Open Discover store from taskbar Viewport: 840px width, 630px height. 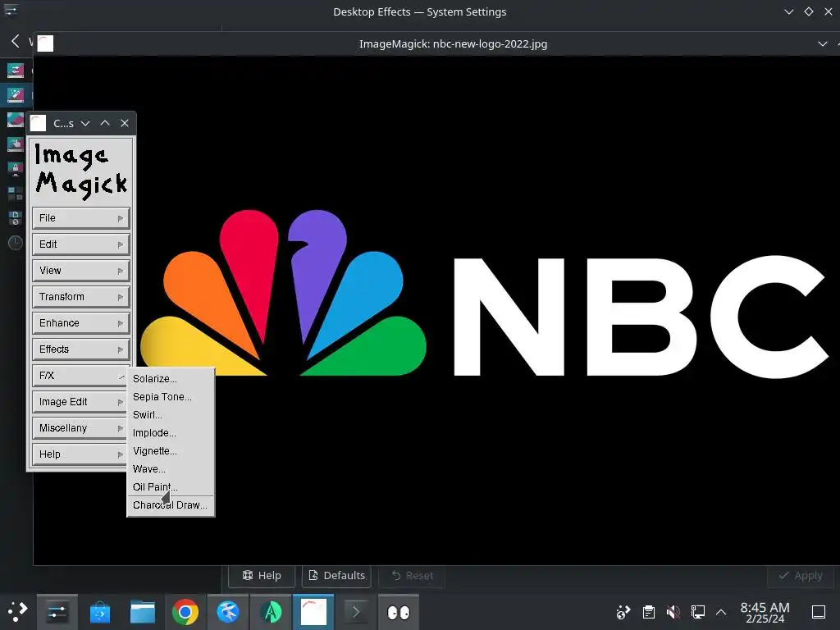(100, 612)
